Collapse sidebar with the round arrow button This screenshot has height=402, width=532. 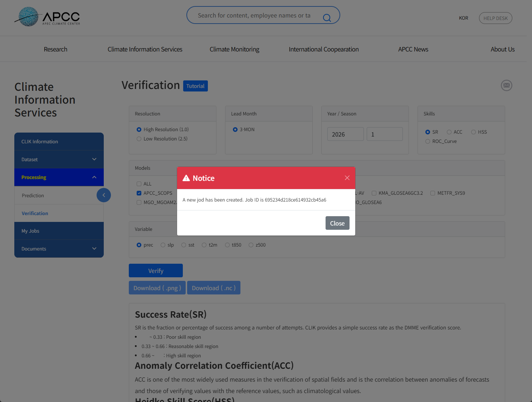pyautogui.click(x=104, y=195)
